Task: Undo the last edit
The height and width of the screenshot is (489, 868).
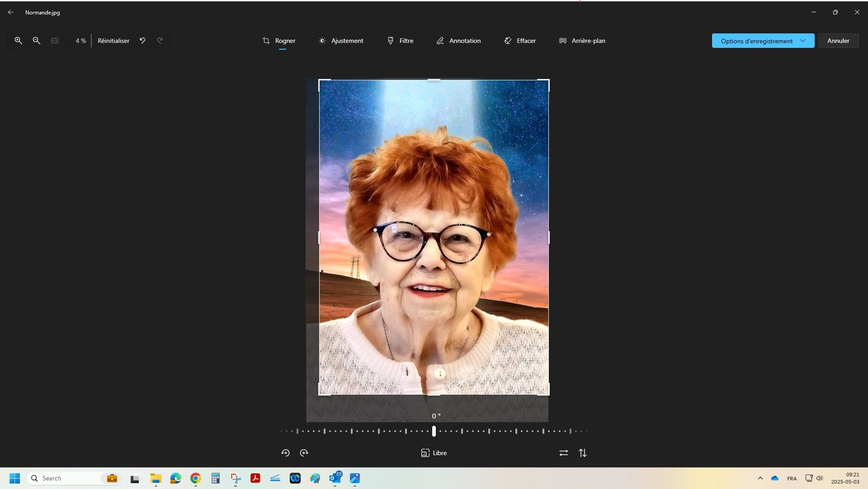Action: click(142, 41)
